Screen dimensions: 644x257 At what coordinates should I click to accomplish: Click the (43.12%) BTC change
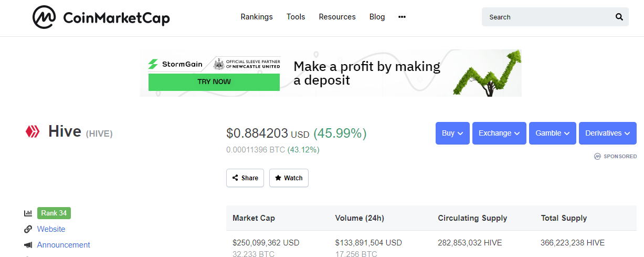coord(303,150)
